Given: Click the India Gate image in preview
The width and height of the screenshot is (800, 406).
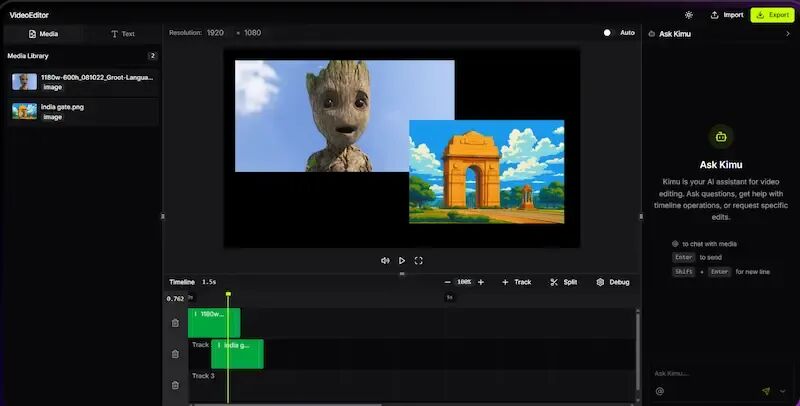Looking at the screenshot, I should (x=487, y=172).
